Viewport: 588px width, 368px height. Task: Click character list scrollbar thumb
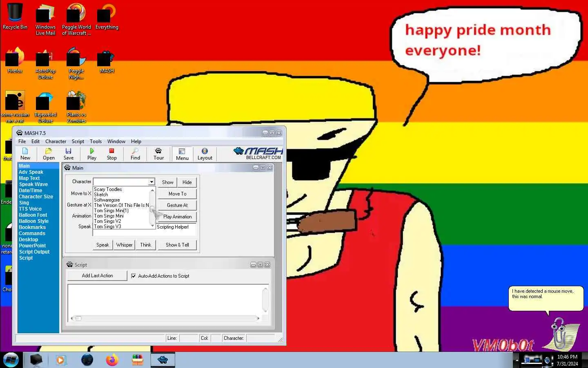pos(152,209)
